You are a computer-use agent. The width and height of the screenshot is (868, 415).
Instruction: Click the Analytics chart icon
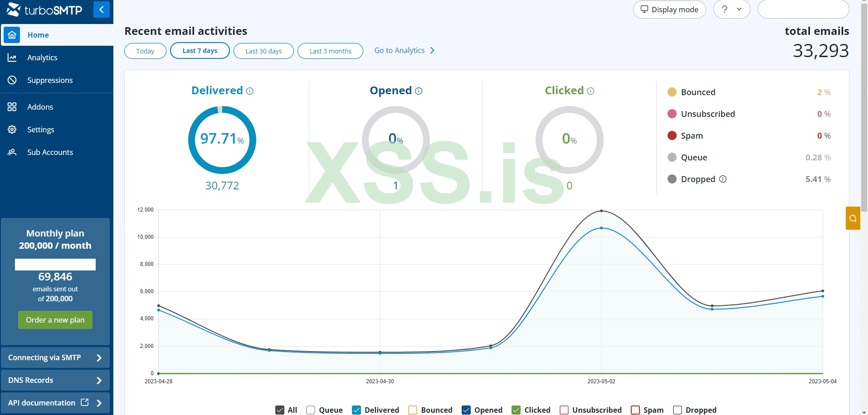coord(12,58)
